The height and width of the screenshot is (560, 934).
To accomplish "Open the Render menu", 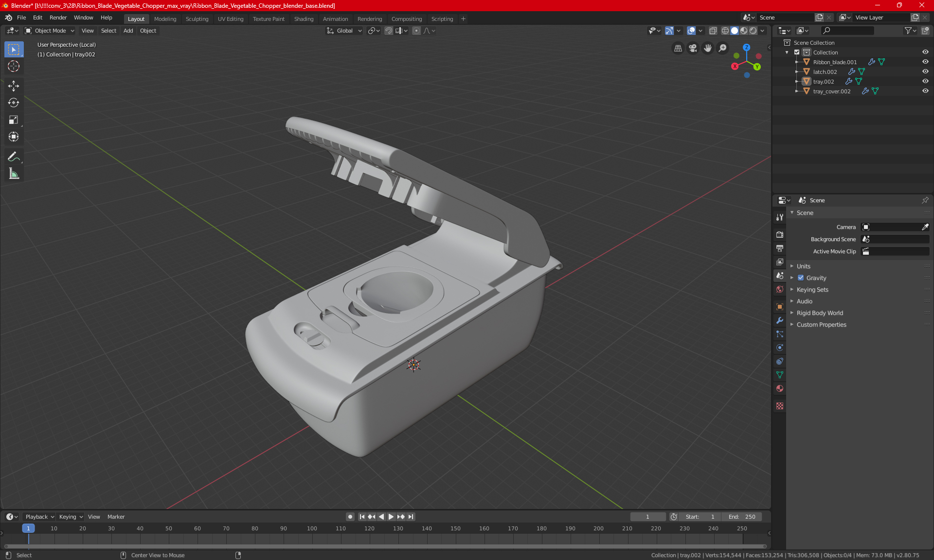I will point(58,17).
